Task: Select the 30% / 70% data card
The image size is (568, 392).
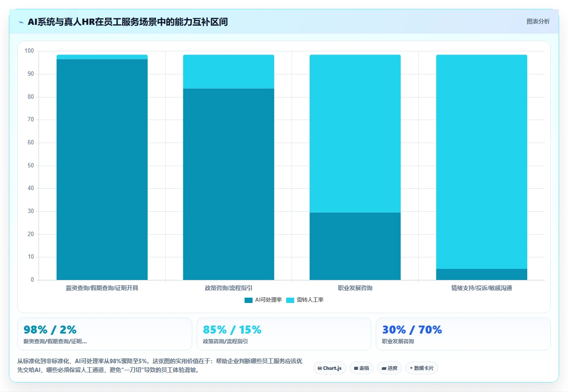Action: [x=463, y=334]
